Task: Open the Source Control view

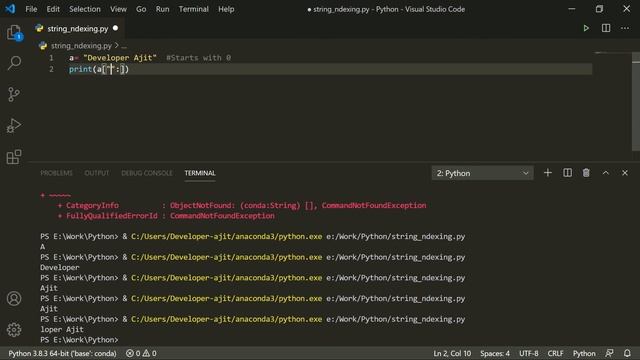Action: tap(14, 94)
